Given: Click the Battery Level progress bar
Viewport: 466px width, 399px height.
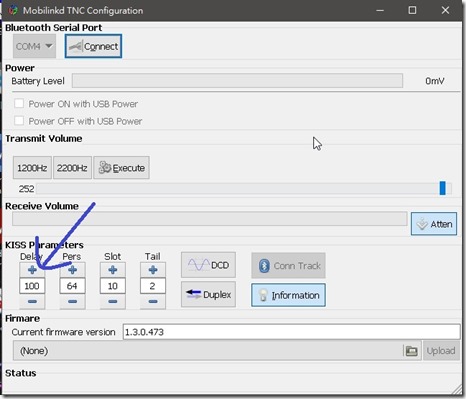Looking at the screenshot, I should 237,81.
